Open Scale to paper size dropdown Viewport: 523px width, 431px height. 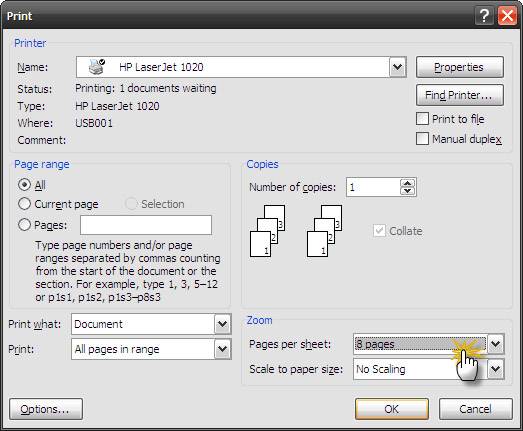[496, 369]
